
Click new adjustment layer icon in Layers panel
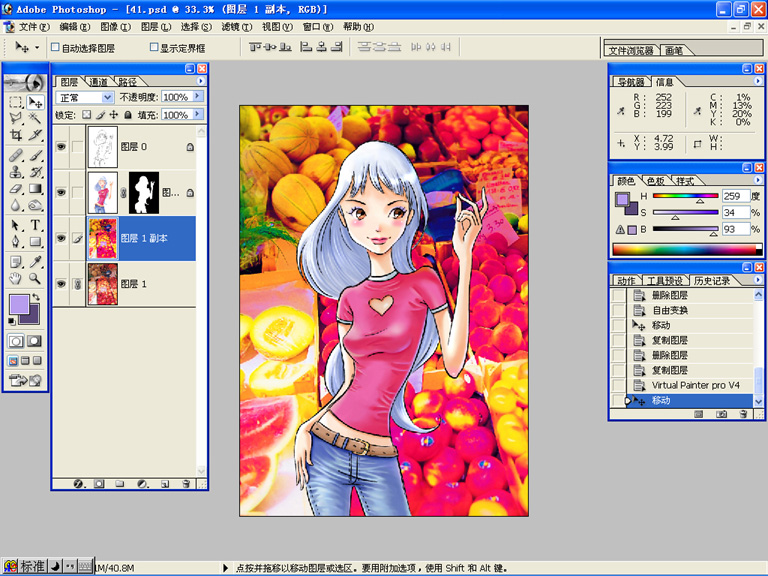pyautogui.click(x=143, y=483)
